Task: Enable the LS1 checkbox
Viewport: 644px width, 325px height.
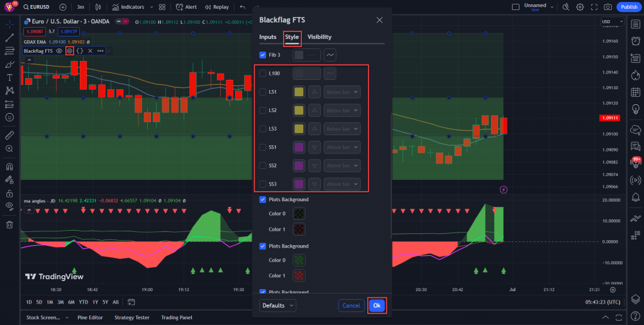Action: click(x=263, y=92)
